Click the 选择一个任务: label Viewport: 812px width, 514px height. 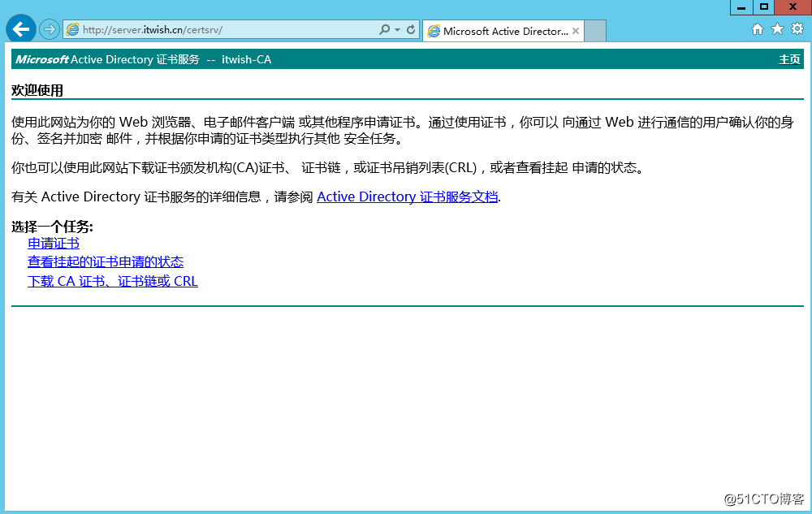(x=52, y=227)
